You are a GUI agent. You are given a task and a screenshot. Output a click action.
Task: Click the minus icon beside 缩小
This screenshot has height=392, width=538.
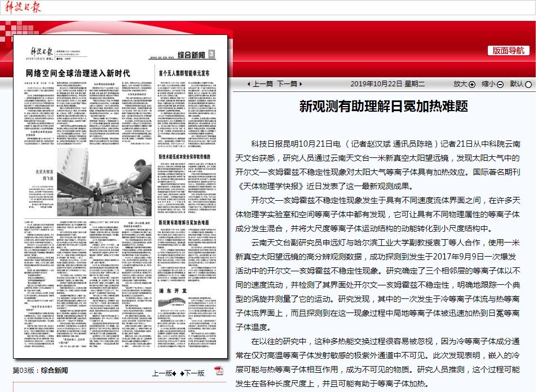tap(500, 85)
